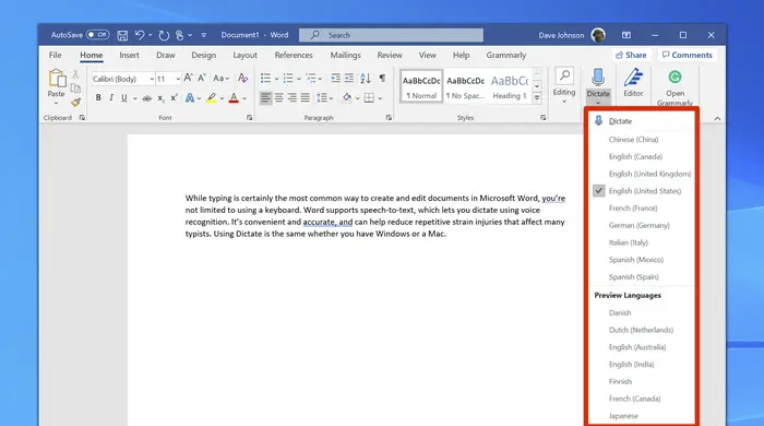The image size is (764, 426).
Task: Justify the paragraph text
Action: (x=305, y=98)
